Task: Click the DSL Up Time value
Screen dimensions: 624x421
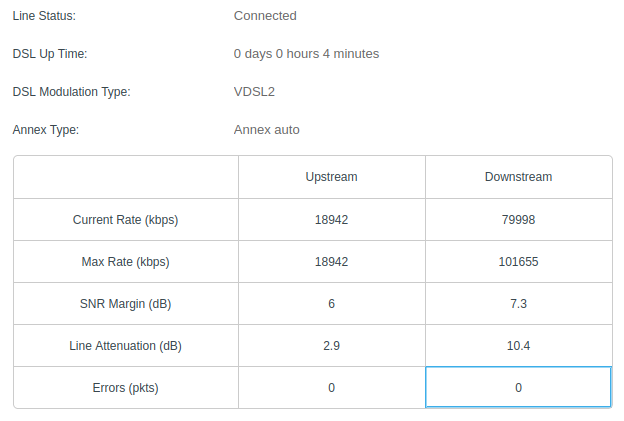Action: point(306,54)
